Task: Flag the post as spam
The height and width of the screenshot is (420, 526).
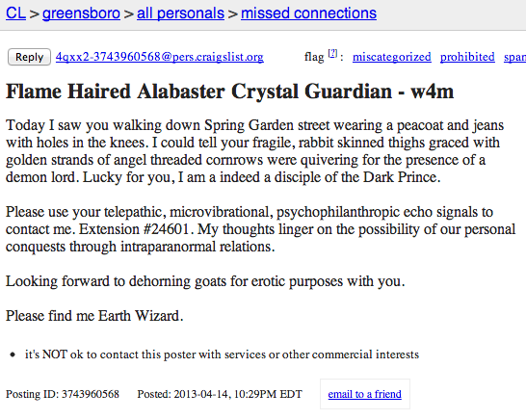Action: [515, 57]
